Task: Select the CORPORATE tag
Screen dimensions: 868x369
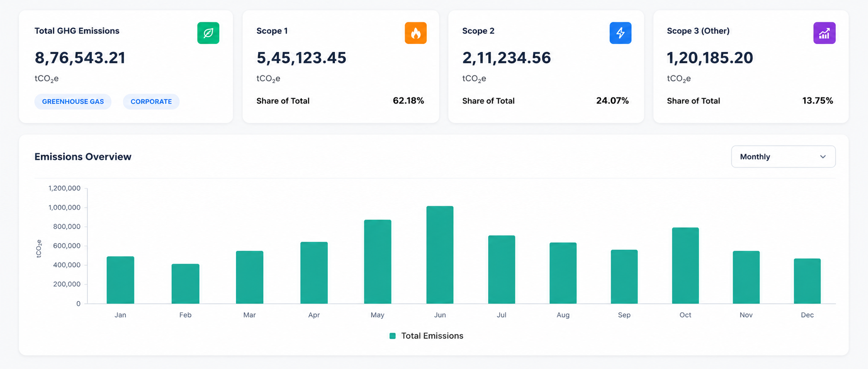Action: pos(151,102)
